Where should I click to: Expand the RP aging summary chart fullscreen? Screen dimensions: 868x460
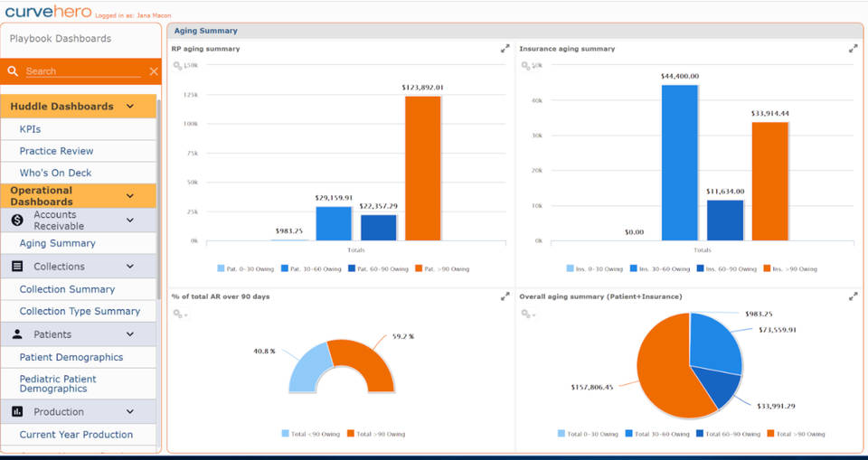505,49
